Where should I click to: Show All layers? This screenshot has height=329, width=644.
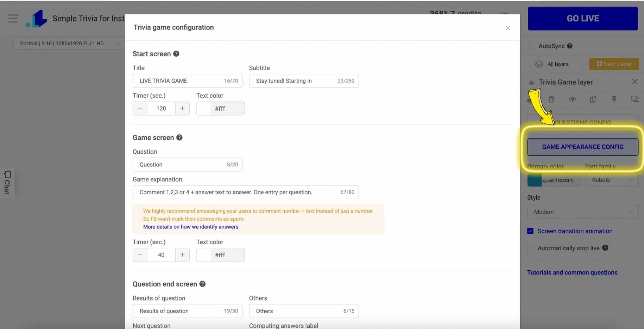pyautogui.click(x=552, y=64)
